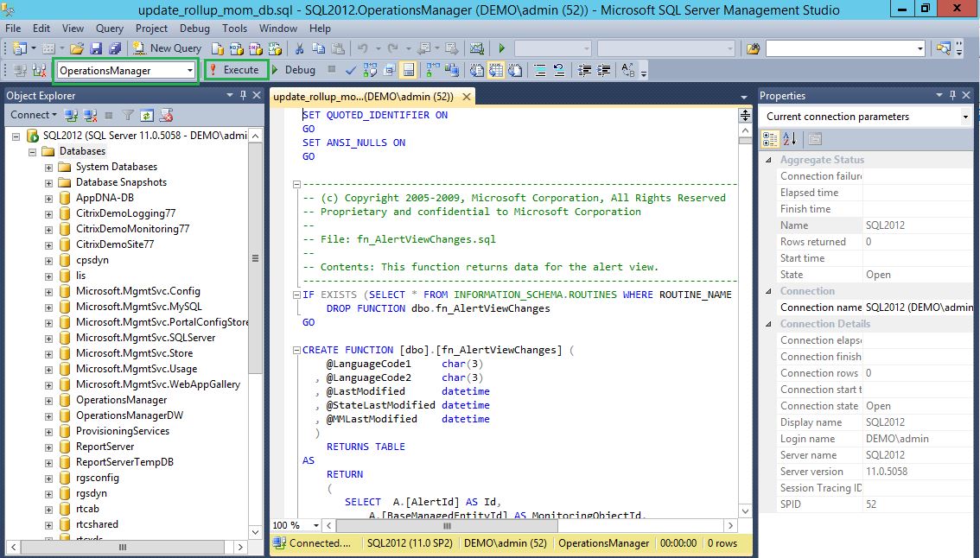Click the Comment out selected lines icon
The image size is (980, 558).
539,70
